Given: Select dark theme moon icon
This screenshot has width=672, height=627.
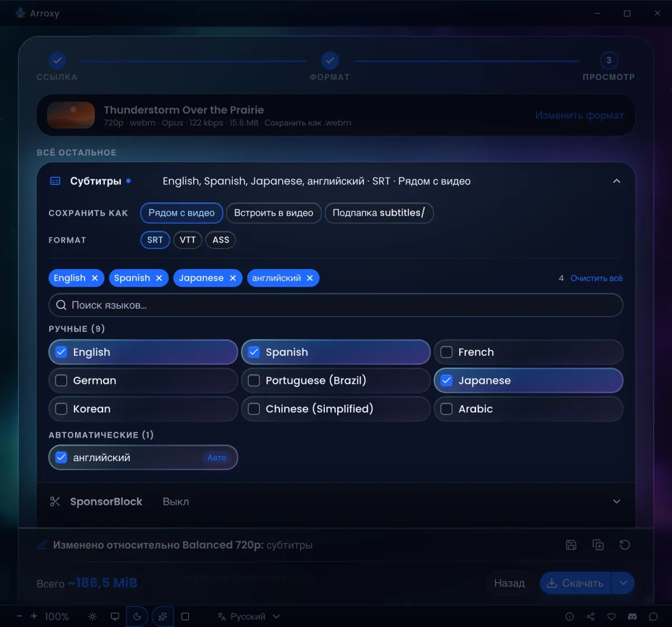Looking at the screenshot, I should (x=137, y=616).
